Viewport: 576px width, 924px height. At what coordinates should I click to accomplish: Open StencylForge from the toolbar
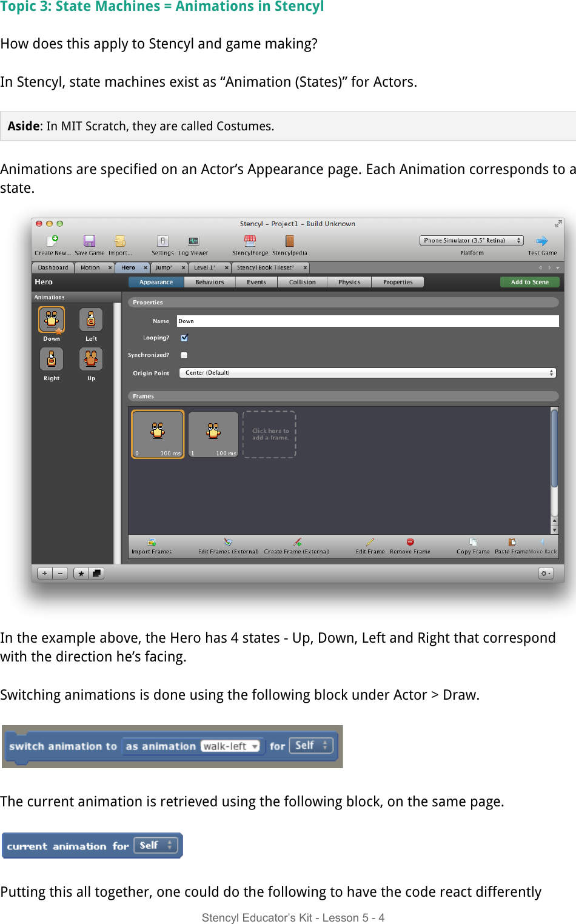tap(250, 241)
